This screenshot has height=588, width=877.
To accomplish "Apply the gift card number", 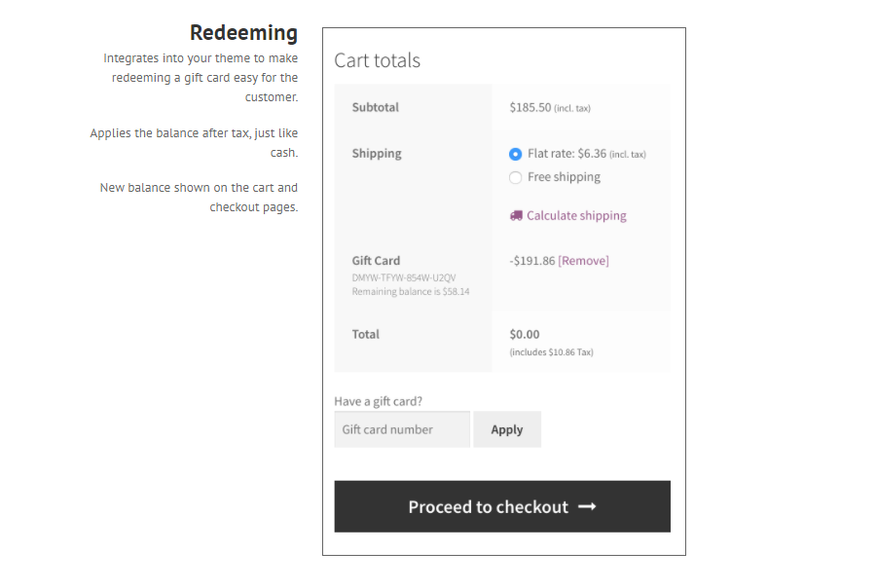I will click(x=507, y=429).
